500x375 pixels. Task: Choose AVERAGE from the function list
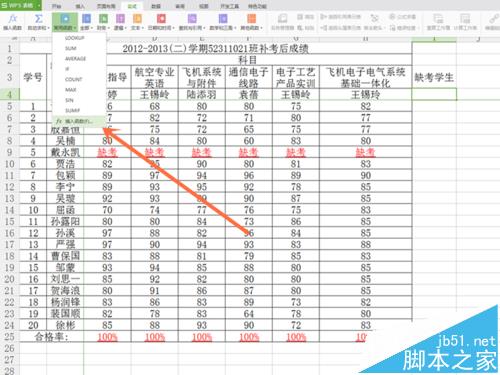(79, 59)
